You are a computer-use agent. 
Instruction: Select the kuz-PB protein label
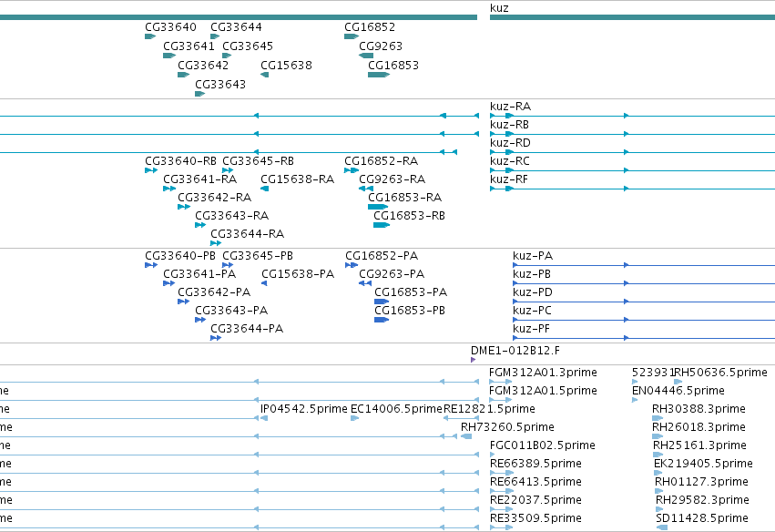pos(532,274)
